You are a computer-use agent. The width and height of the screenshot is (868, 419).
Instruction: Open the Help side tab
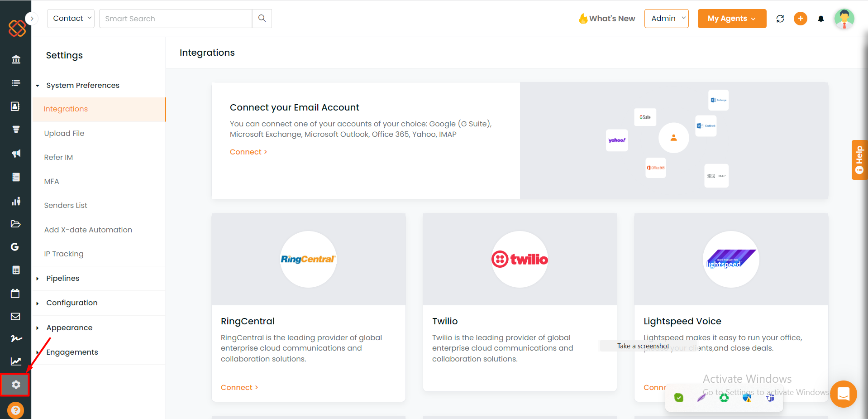point(859,160)
